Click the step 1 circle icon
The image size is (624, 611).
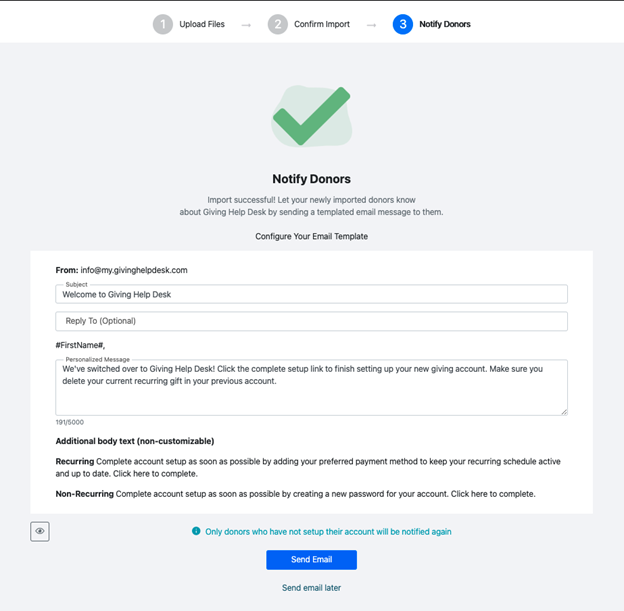click(163, 24)
